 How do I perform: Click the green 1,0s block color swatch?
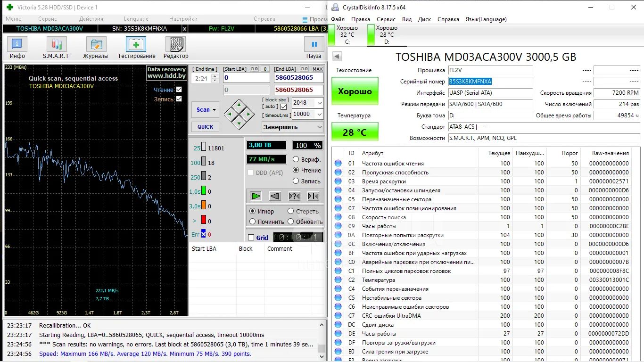coord(204,191)
